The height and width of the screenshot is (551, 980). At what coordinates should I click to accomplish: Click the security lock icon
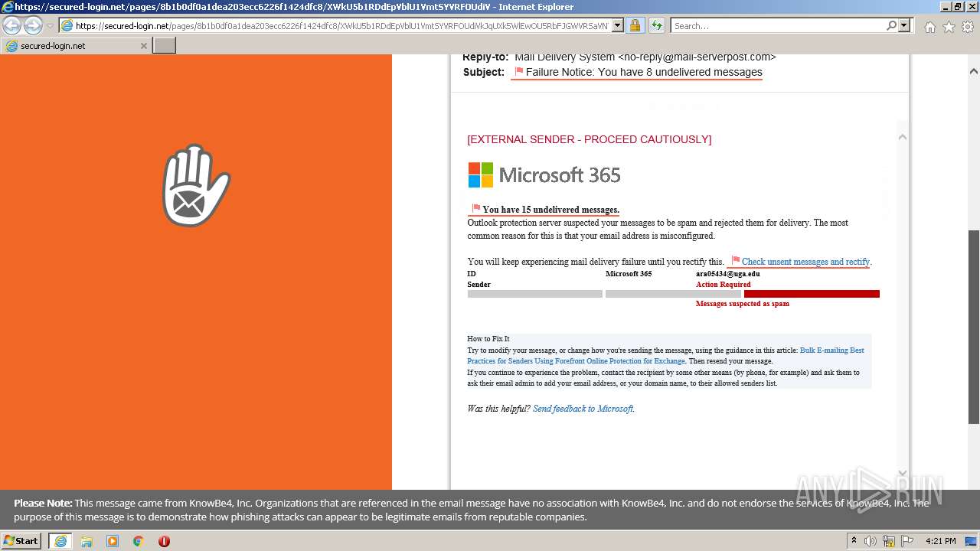[x=635, y=26]
